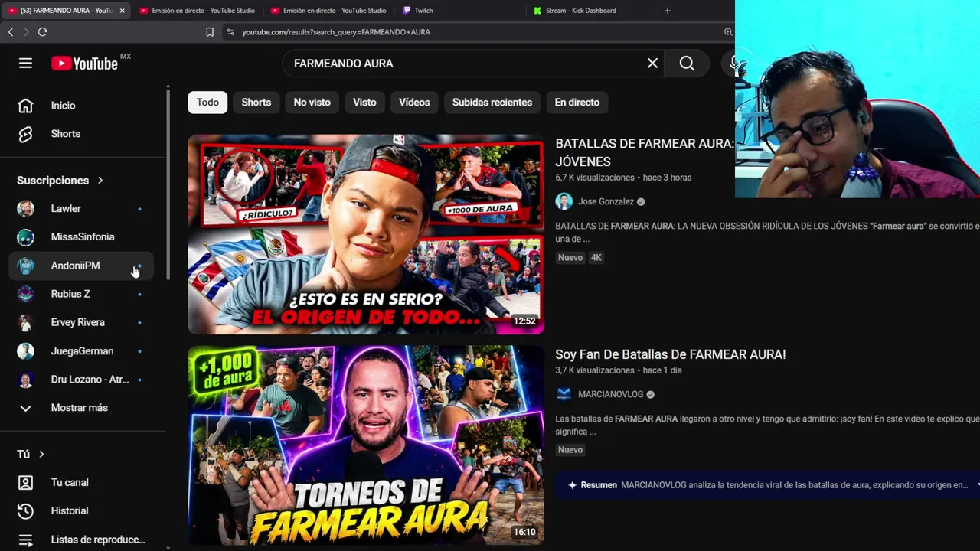Expand subscriptions with Mostrar más
Image resolution: width=980 pixels, height=551 pixels.
tap(81, 408)
